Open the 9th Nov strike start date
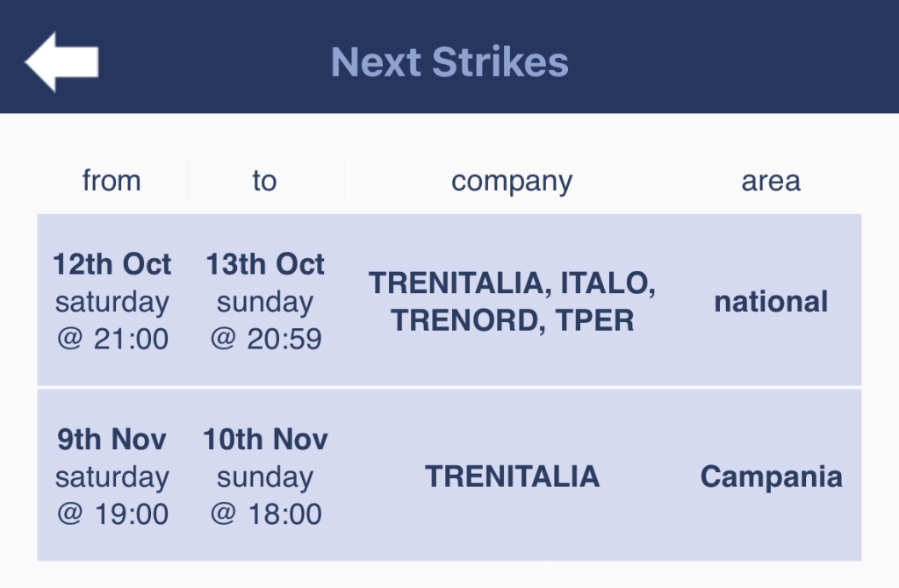 pos(111,440)
